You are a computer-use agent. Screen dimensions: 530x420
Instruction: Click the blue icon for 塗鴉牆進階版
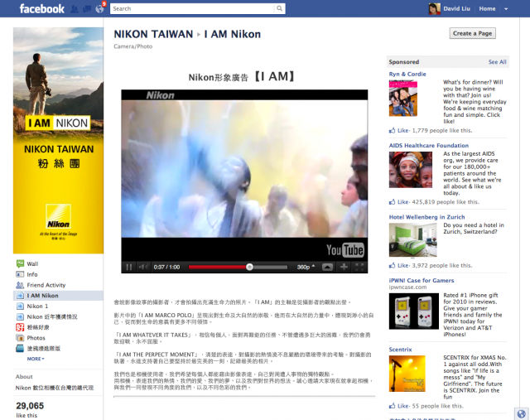[20, 348]
